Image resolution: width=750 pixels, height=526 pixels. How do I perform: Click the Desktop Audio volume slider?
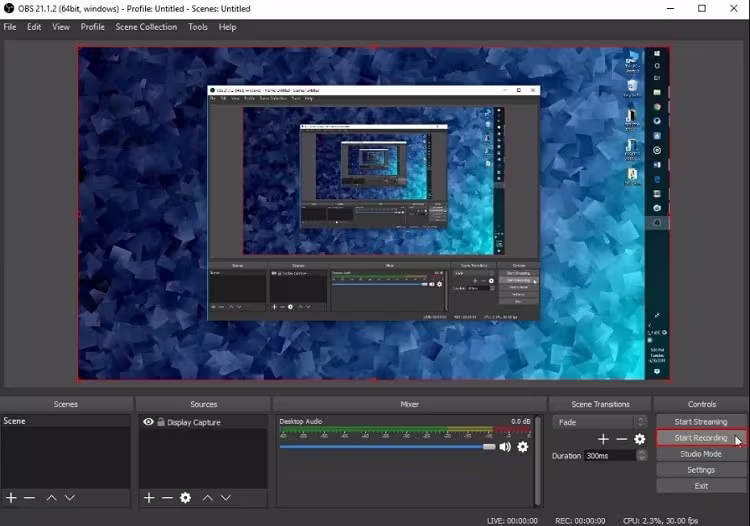387,447
